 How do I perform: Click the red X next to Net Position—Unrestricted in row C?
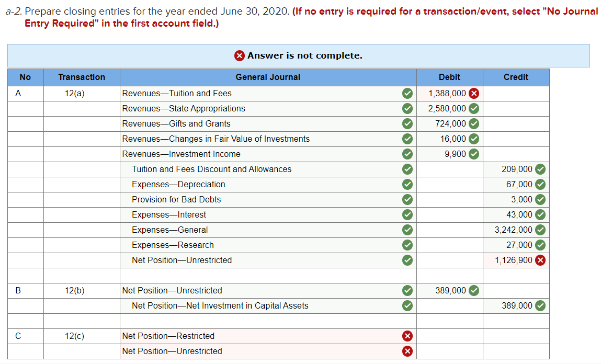pyautogui.click(x=407, y=351)
